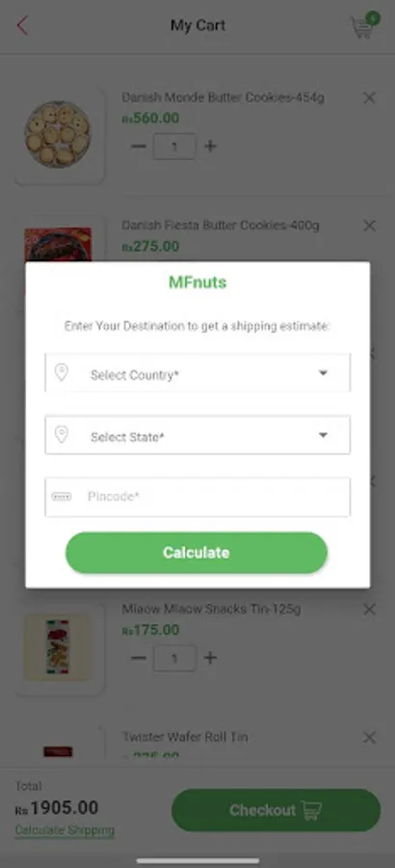Open the Calculate Shipping link
The image size is (395, 868).
pyautogui.click(x=65, y=830)
